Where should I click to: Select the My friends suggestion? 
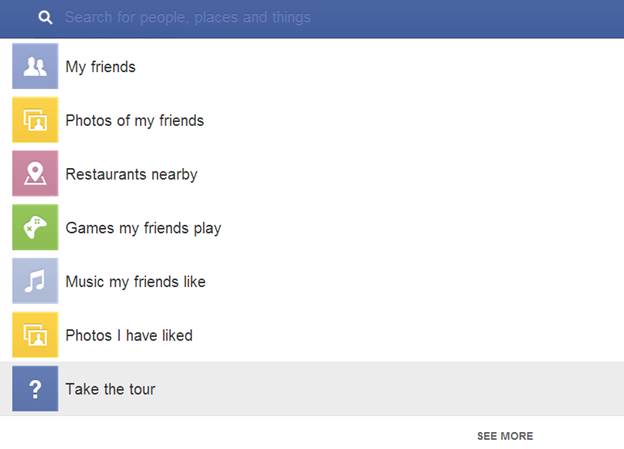pos(101,67)
